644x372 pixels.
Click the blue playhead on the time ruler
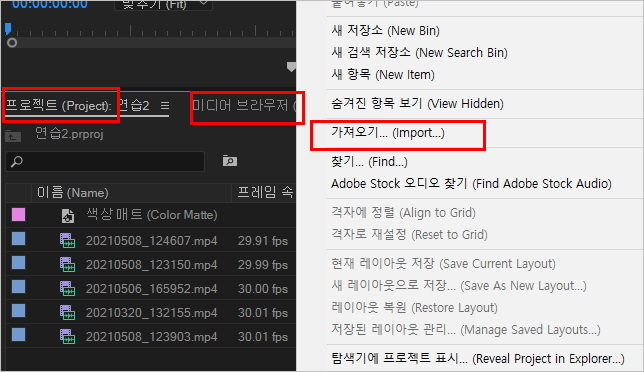(8, 29)
